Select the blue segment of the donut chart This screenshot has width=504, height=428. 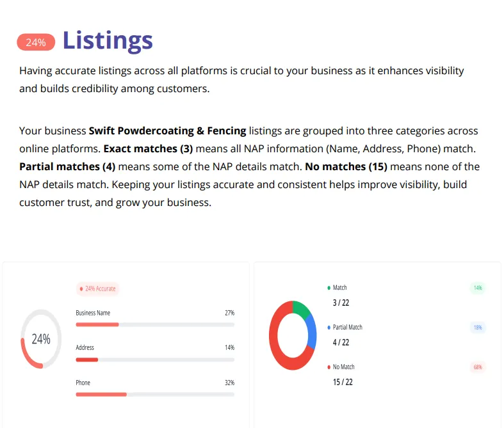click(311, 332)
